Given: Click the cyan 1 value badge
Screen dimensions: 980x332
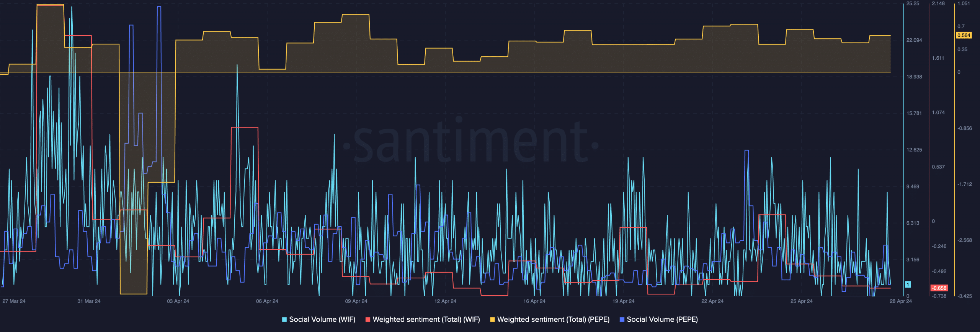Looking at the screenshot, I should coord(908,285).
